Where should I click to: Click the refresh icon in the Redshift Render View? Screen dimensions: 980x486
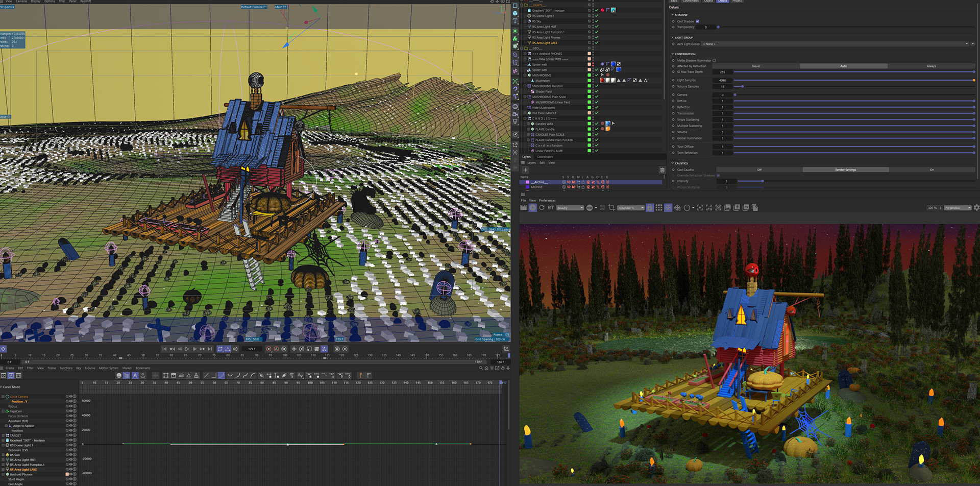542,208
